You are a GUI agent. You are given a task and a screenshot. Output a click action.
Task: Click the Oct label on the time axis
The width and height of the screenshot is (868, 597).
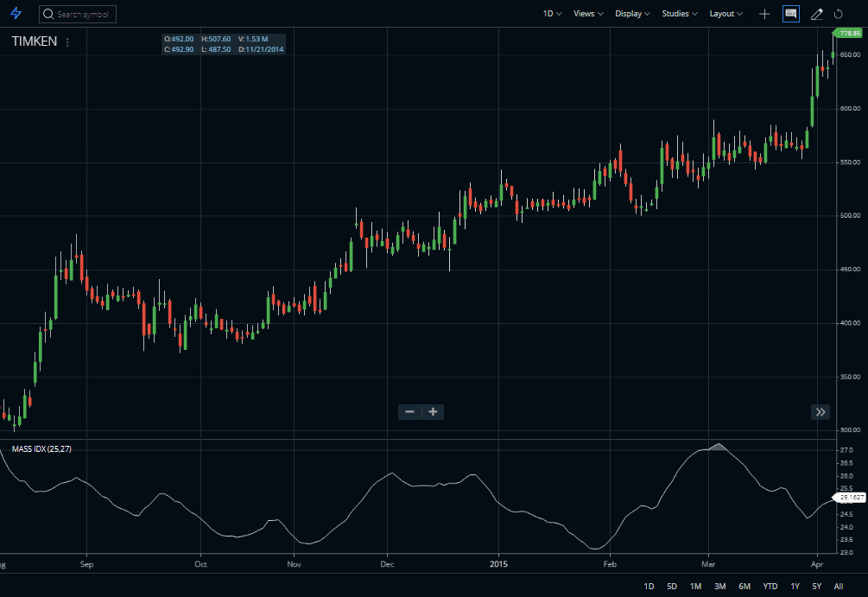200,564
